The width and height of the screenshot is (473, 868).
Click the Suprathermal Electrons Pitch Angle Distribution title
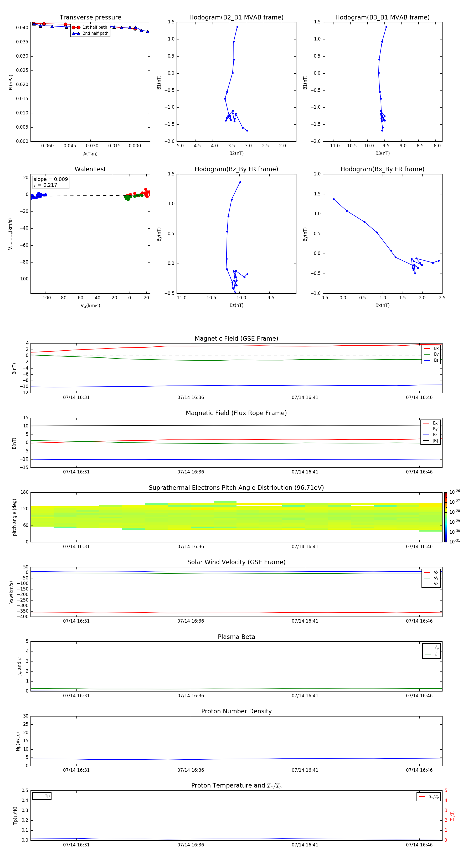coord(236,488)
